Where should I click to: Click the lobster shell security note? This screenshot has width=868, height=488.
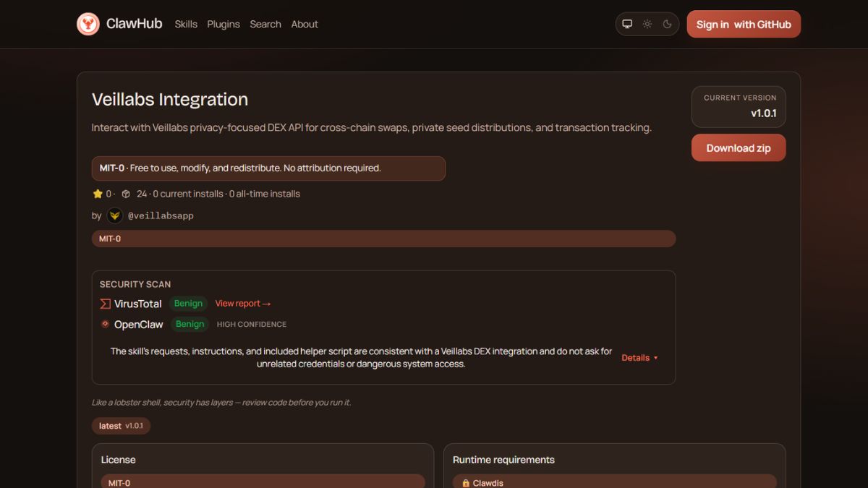click(x=221, y=402)
